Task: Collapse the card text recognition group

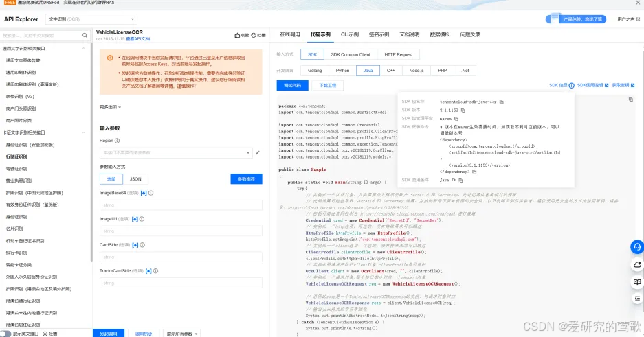Action: (x=84, y=133)
